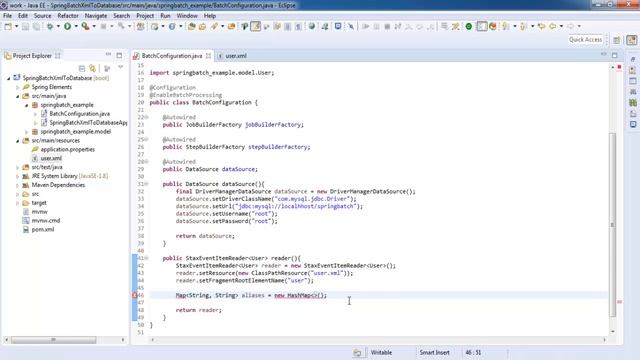Image resolution: width=640 pixels, height=360 pixels.
Task: Toggle Link with Editor in Project Explorer
Action: (x=93, y=68)
